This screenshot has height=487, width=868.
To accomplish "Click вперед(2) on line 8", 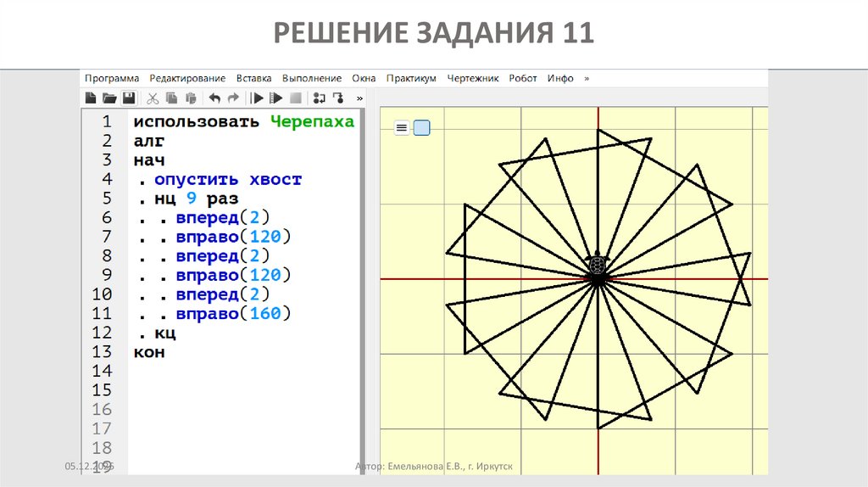I will (x=223, y=256).
